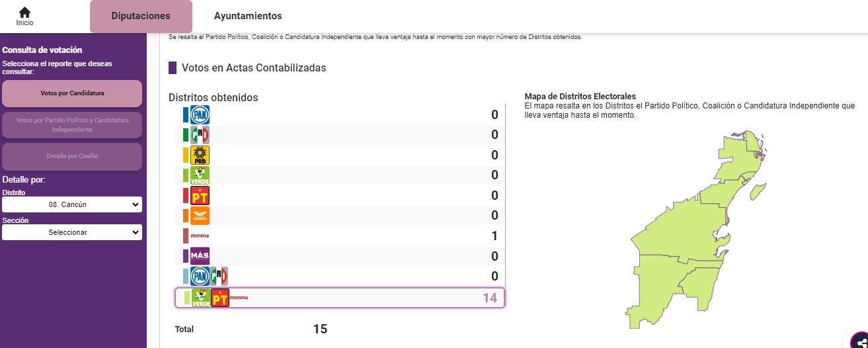
Task: Select the PRD party logo
Action: (x=200, y=155)
